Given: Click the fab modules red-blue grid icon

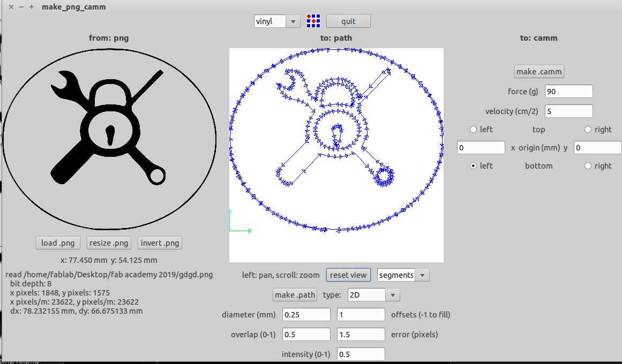Looking at the screenshot, I should coord(313,21).
